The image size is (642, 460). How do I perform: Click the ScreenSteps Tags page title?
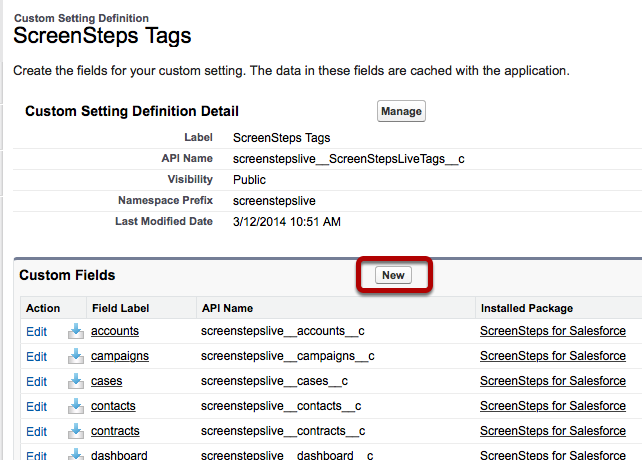point(102,36)
